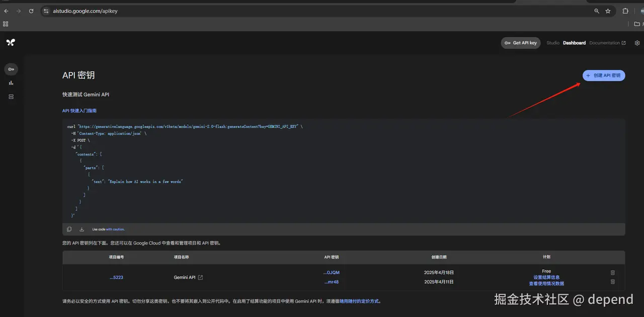The image size is (644, 317).
Task: Open the usage bar chart icon in the sidebar
Action: tap(11, 83)
